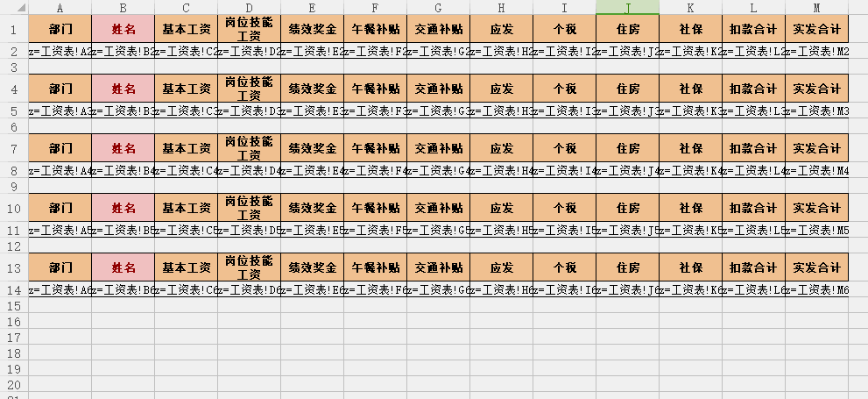
Task: Click 部门 header cell in row 4
Action: pyautogui.click(x=60, y=89)
